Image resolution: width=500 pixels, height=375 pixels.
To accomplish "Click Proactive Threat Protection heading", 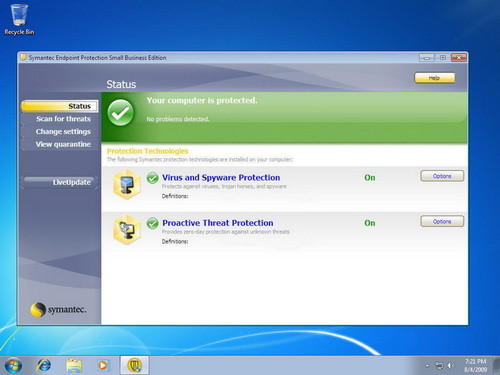I will click(218, 223).
